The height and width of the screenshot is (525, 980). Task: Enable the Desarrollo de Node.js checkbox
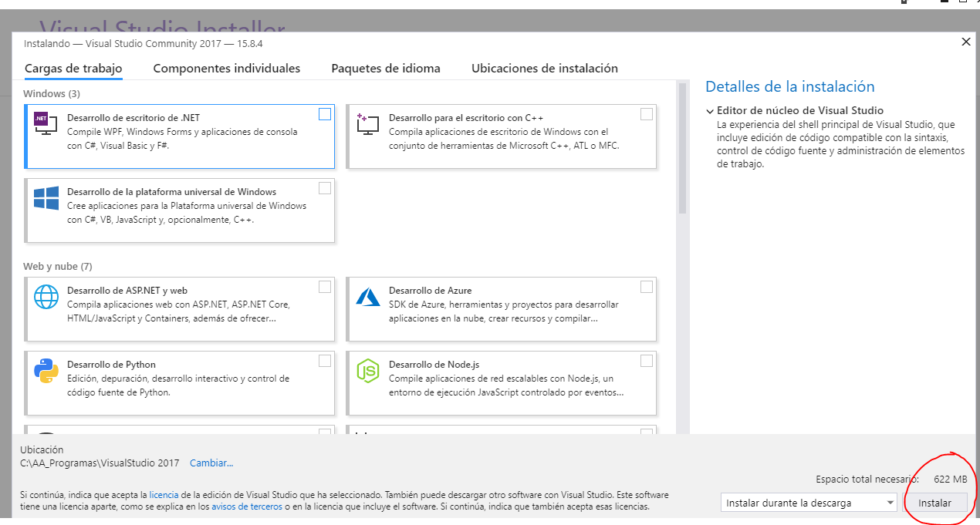(647, 361)
